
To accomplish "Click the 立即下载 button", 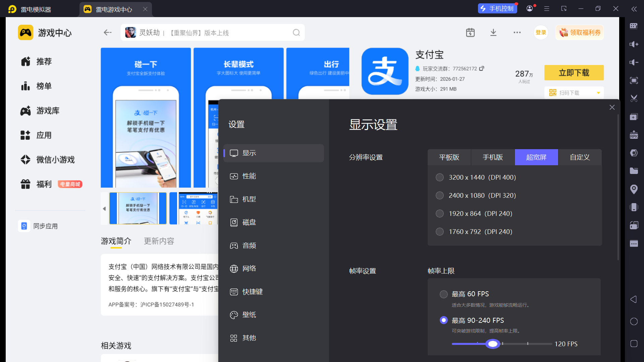I will pyautogui.click(x=574, y=73).
